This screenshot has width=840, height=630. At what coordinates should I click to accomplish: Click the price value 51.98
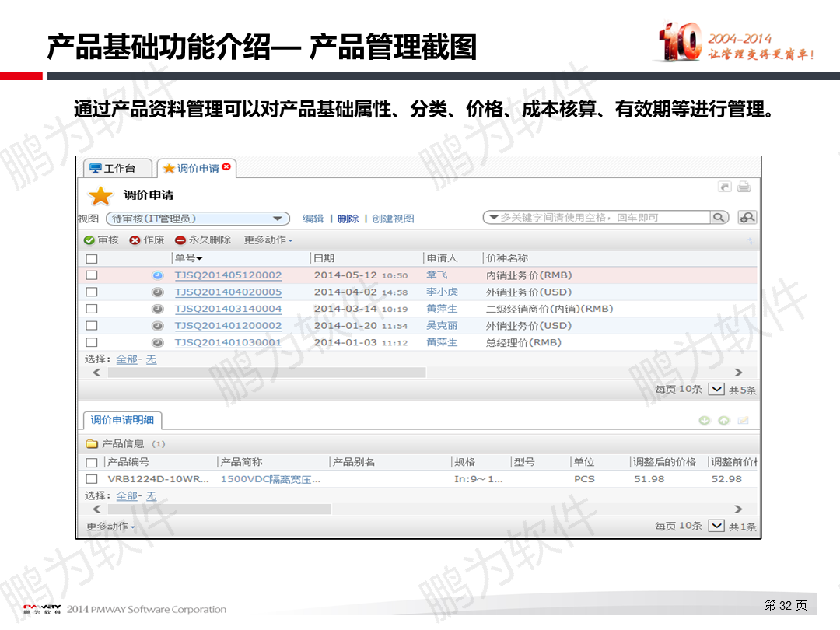point(649,479)
